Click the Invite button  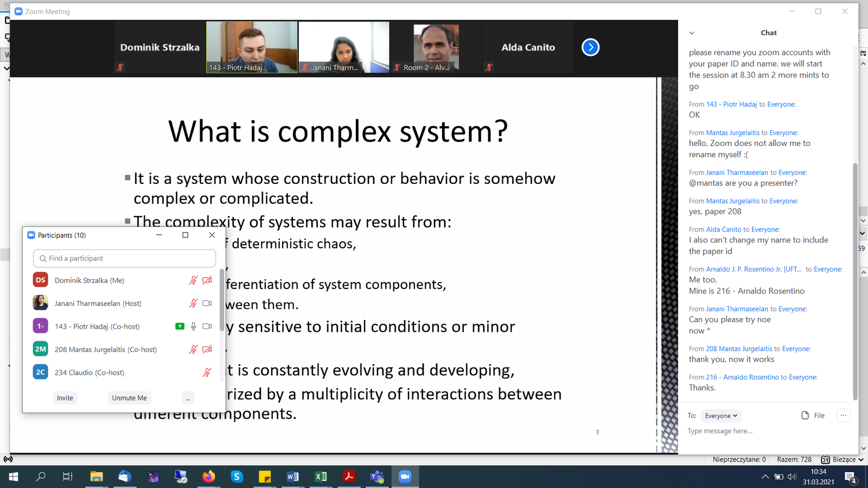[x=65, y=398]
